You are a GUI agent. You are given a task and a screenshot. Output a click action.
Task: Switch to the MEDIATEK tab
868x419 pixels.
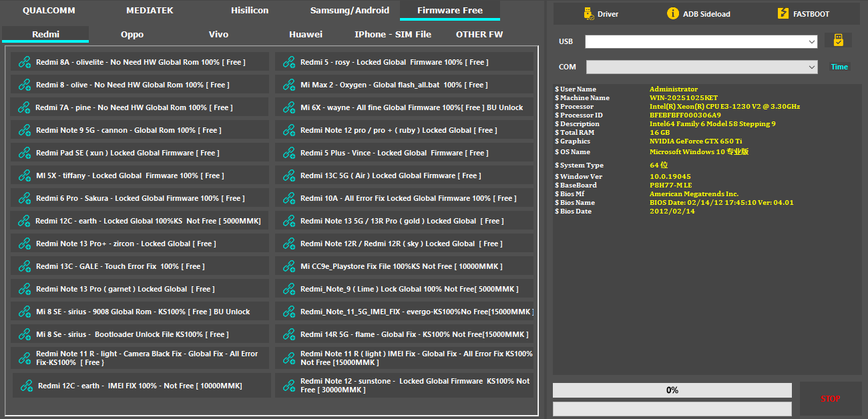[x=150, y=11]
